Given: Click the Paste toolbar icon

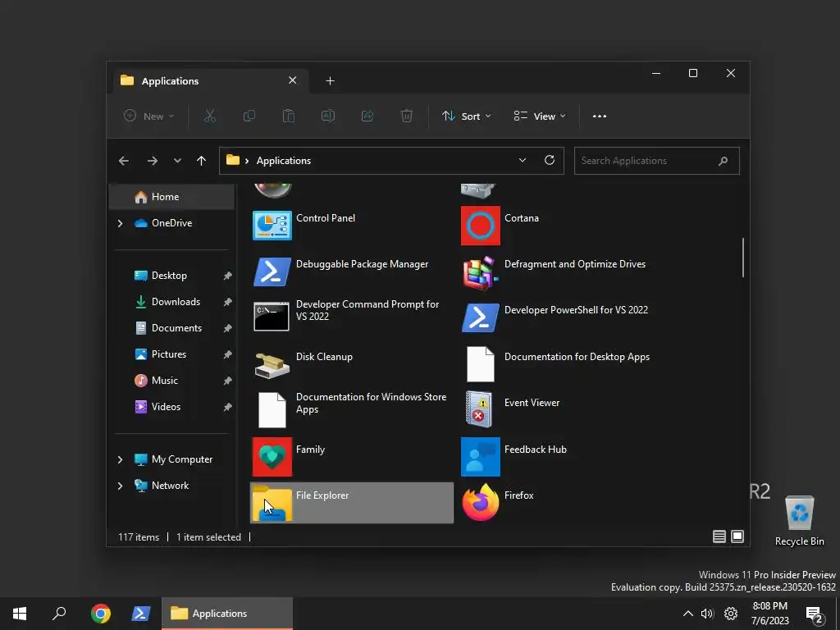Looking at the screenshot, I should 288,116.
